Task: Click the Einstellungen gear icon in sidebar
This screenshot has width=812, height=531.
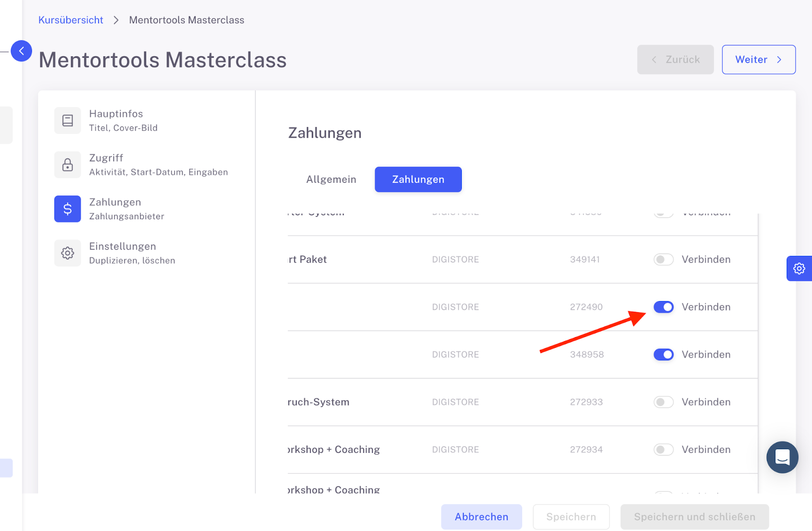Action: 67,253
